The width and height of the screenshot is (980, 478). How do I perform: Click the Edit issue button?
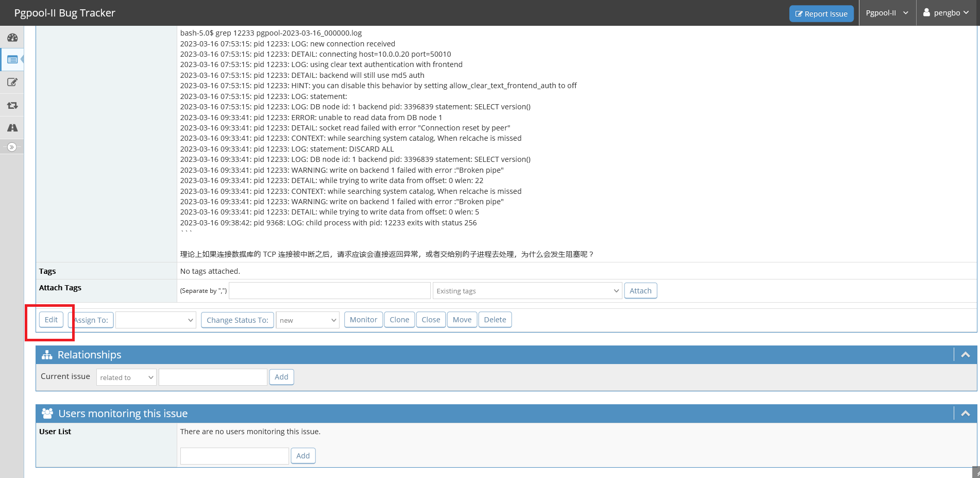click(51, 320)
